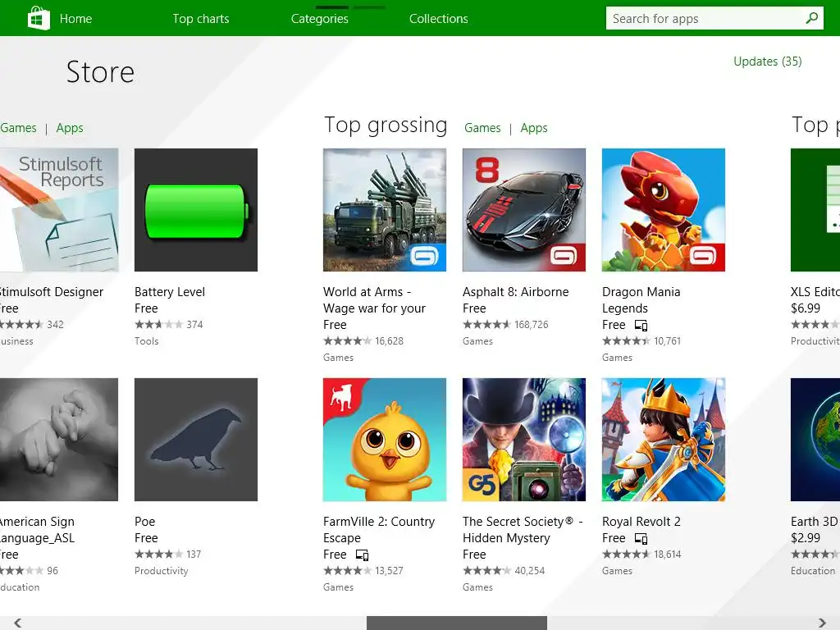Viewport: 840px width, 630px height.
Task: Click the Poe app title
Action: (x=144, y=522)
